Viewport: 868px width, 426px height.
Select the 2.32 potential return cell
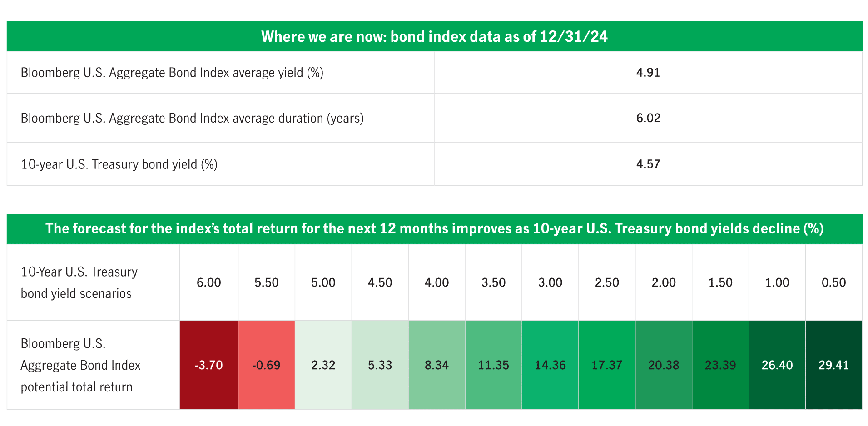pos(323,365)
